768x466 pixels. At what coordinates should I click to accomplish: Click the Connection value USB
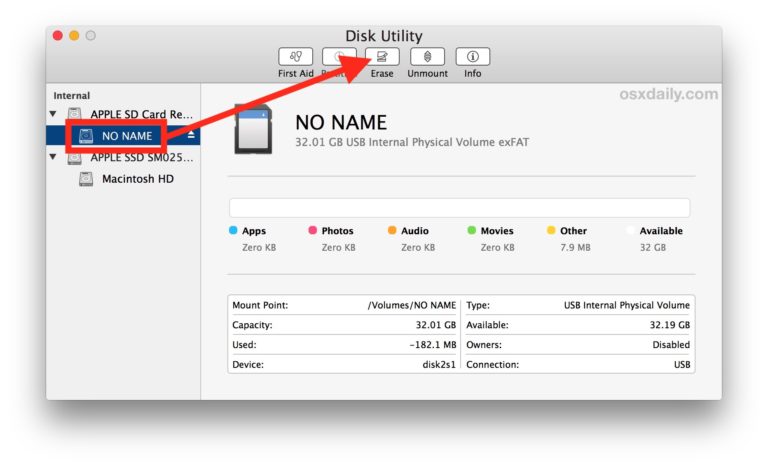682,365
